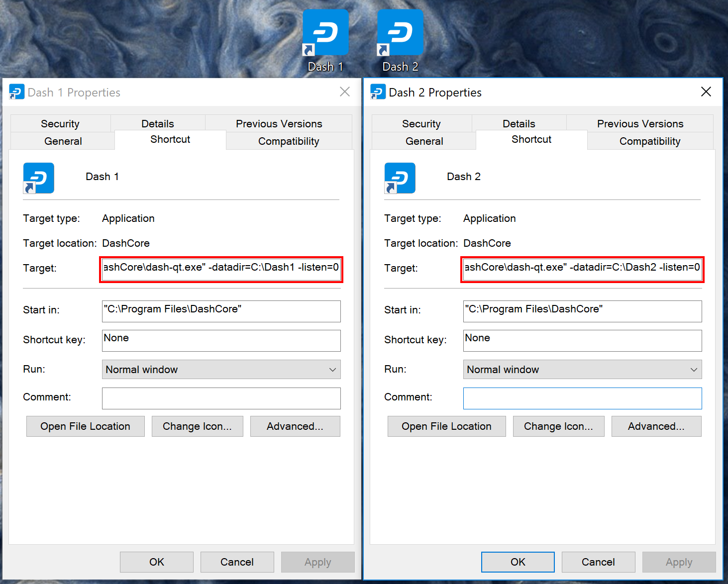
Task: Focus the Comment field in Dash 2 Properties
Action: [x=582, y=398]
